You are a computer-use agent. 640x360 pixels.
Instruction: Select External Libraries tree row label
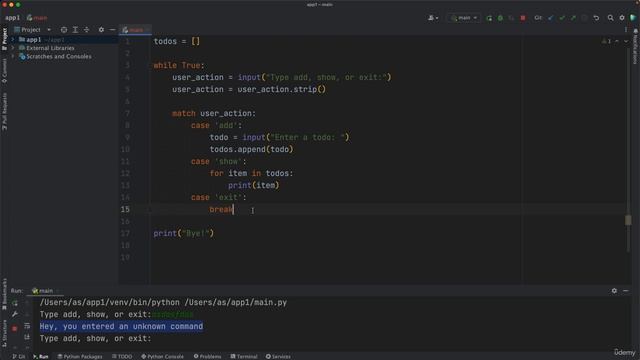[x=50, y=48]
